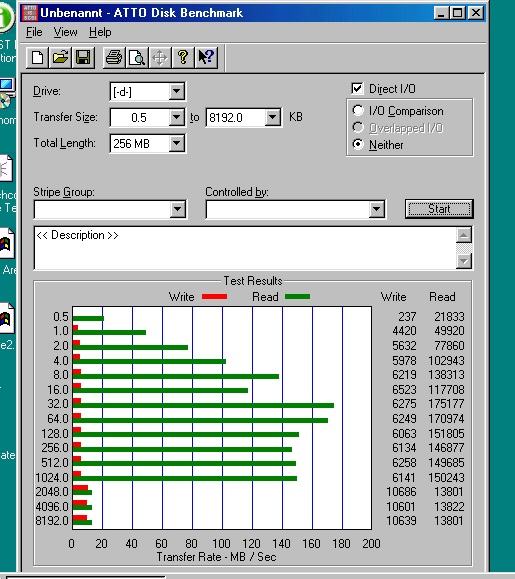Image resolution: width=515 pixels, height=579 pixels.
Task: Click the green read bar for 32.0 KB
Action: point(203,405)
